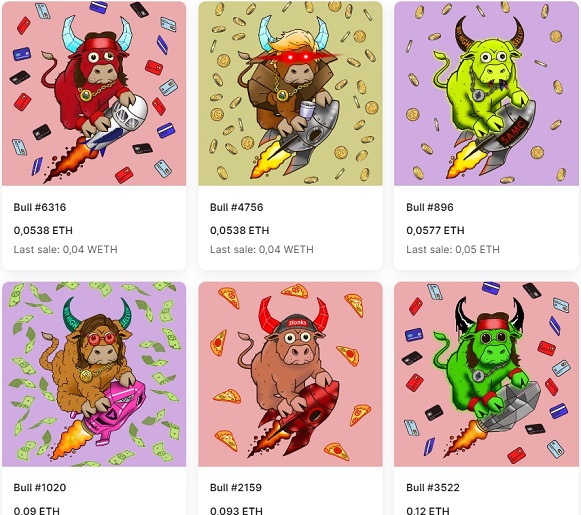Select the 0,09 ETH price of Bull #1020
The height and width of the screenshot is (515, 581).
pos(37,511)
